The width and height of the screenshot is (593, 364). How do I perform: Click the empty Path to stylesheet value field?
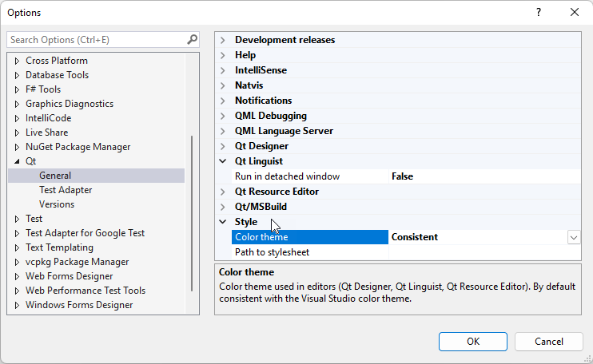(x=484, y=252)
